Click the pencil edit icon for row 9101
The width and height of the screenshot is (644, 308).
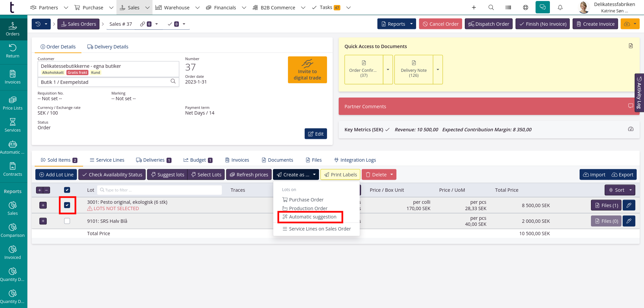(x=629, y=221)
